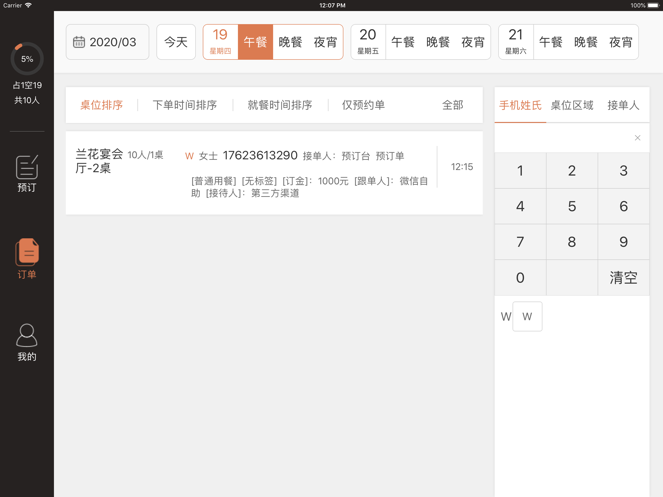Open the 兰花宴会厅-2桌 order entry
Image resolution: width=663 pixels, height=497 pixels.
tap(274, 173)
